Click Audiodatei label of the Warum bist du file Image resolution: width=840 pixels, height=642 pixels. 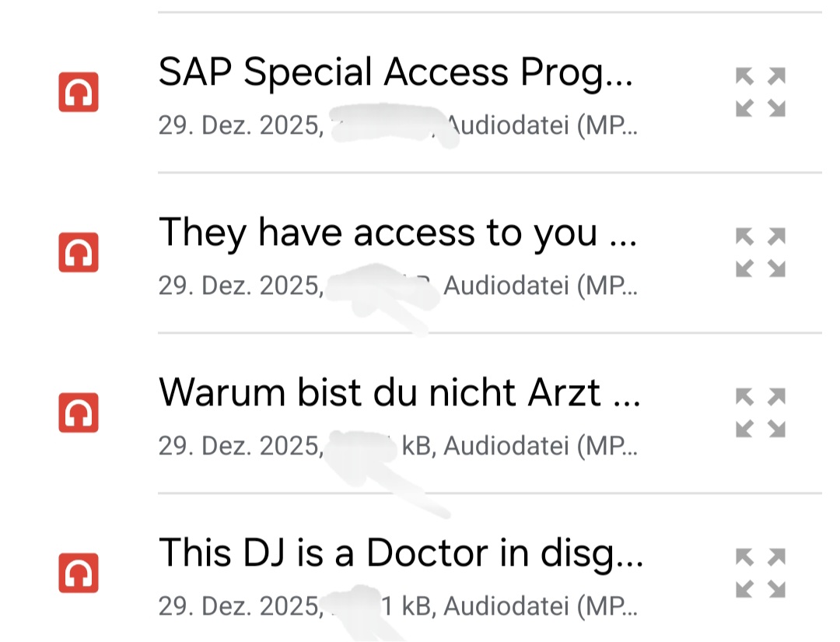[506, 446]
